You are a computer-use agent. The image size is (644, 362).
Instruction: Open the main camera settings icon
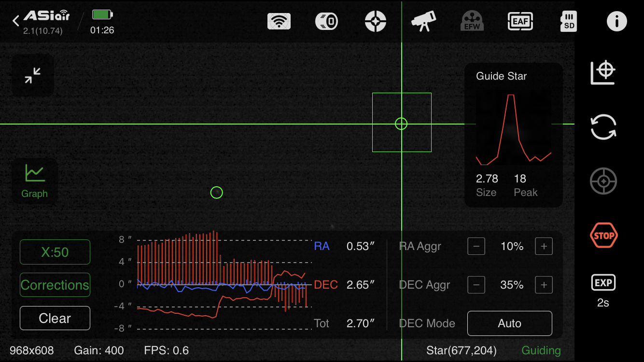tap(327, 21)
